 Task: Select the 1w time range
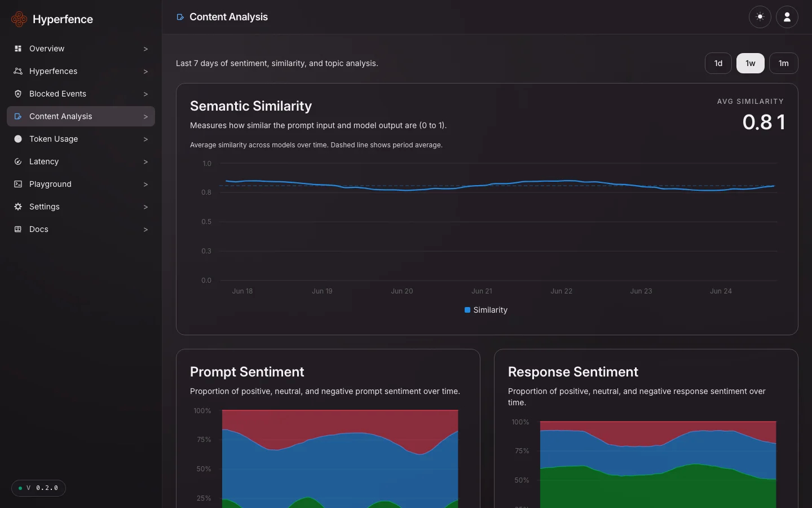point(751,63)
